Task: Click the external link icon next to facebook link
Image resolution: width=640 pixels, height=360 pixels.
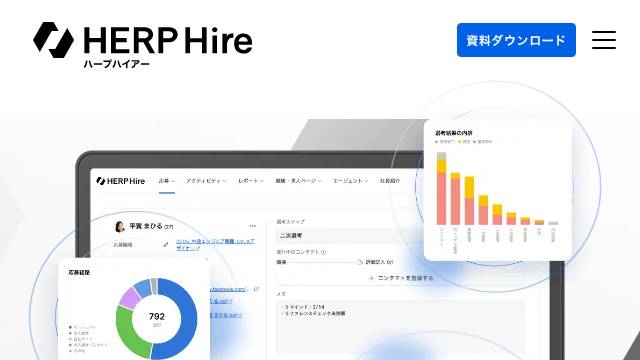Action: coord(256,289)
